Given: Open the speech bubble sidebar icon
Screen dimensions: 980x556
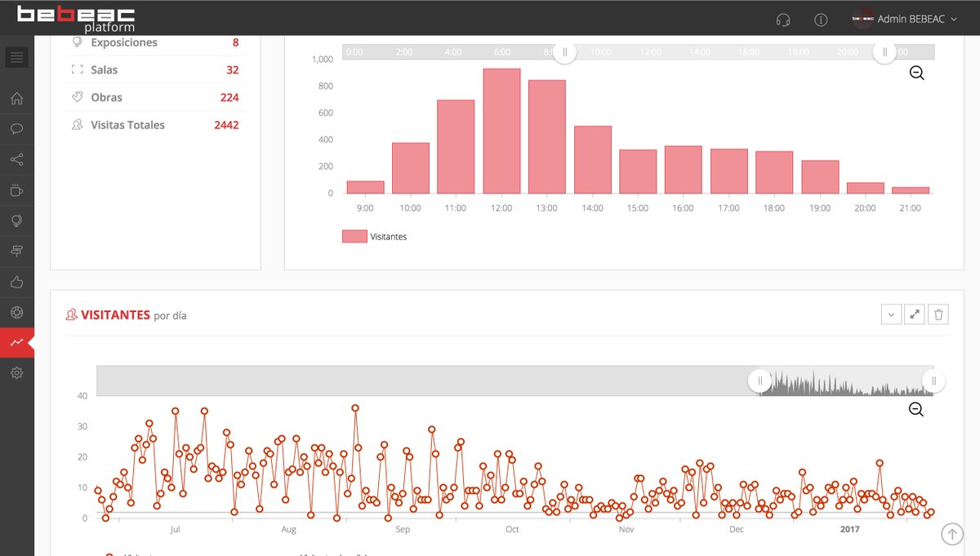Looking at the screenshot, I should point(16,129).
